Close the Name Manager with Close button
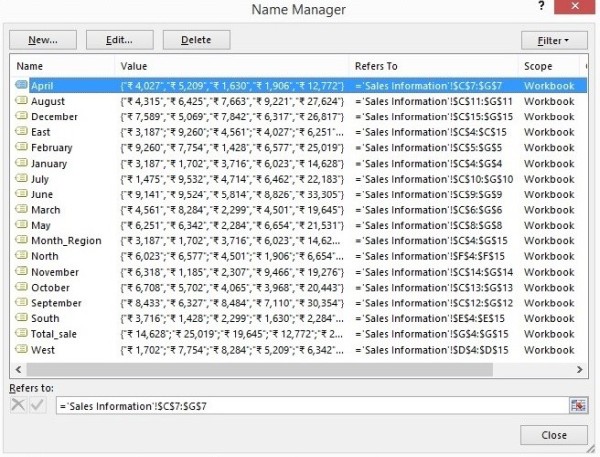Viewport: 600px width, 457px height. tap(554, 435)
